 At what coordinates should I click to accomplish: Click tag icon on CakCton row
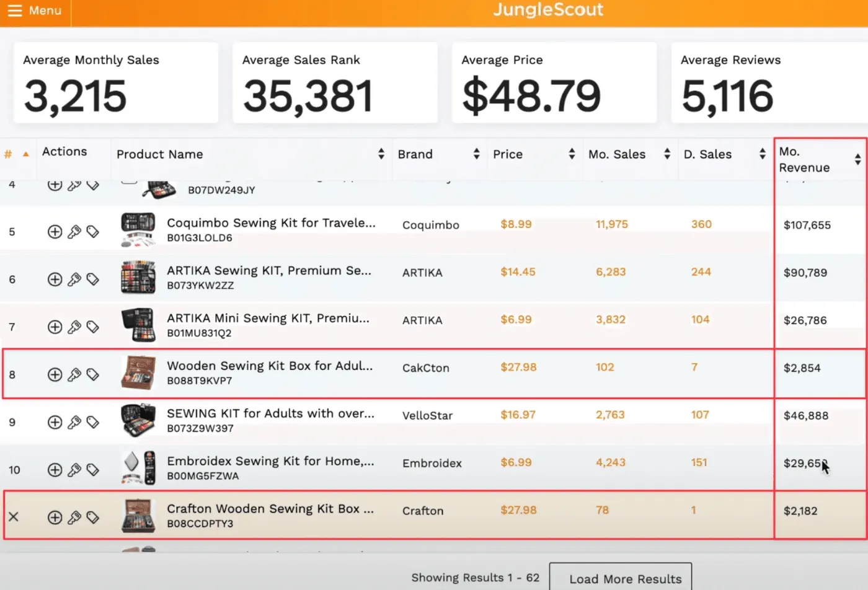[93, 375]
